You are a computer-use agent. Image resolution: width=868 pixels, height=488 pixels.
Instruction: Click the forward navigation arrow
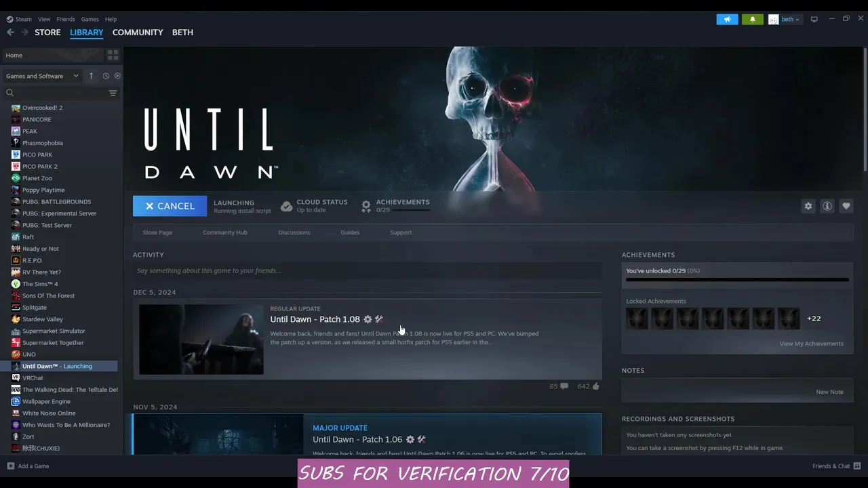(24, 32)
